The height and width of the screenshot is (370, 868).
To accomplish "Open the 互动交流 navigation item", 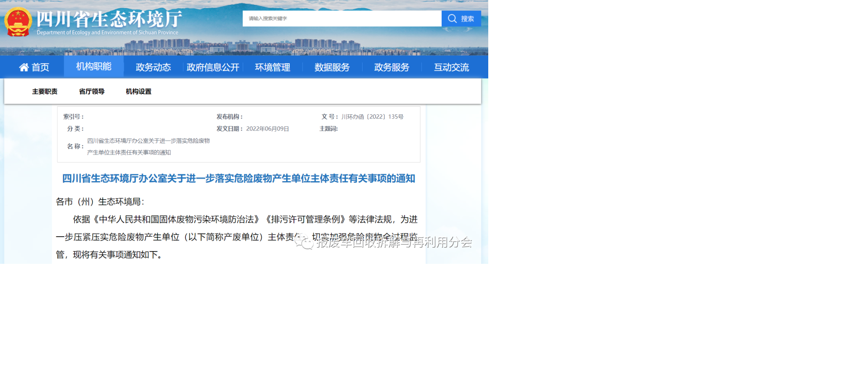I will 452,67.
